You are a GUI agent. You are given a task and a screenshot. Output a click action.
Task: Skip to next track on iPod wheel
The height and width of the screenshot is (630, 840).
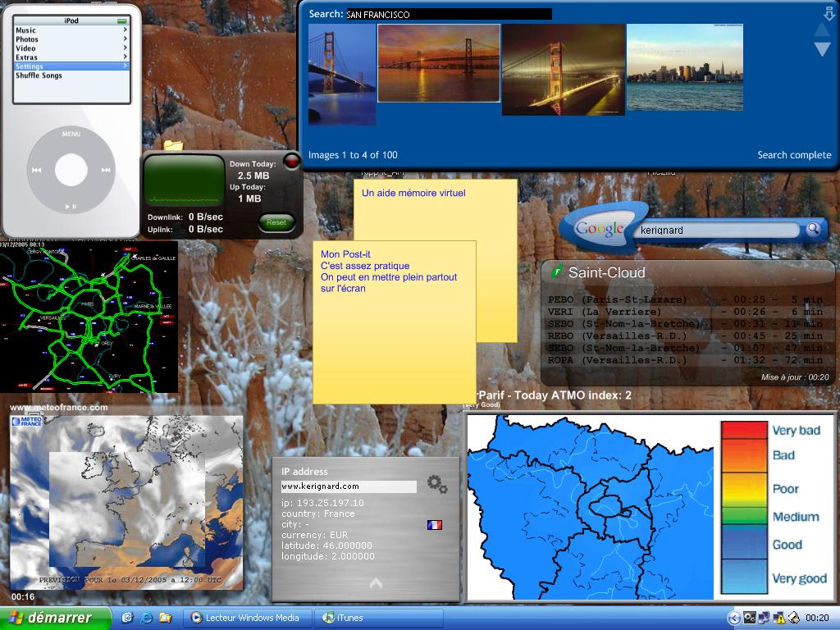pos(106,170)
